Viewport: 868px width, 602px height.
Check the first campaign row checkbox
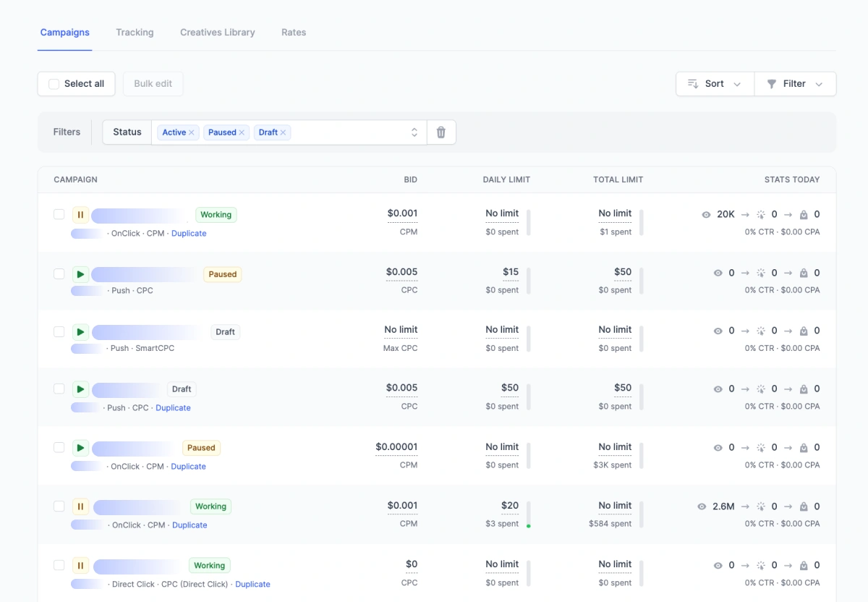point(59,214)
